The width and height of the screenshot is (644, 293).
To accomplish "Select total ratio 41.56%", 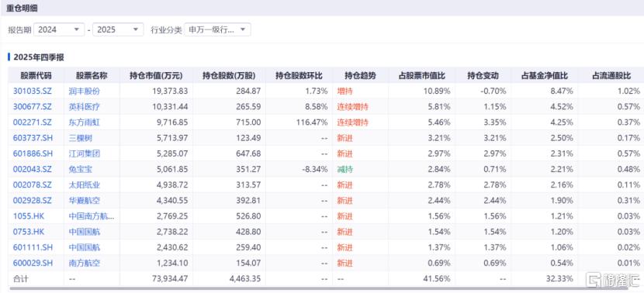I will 437,278.
